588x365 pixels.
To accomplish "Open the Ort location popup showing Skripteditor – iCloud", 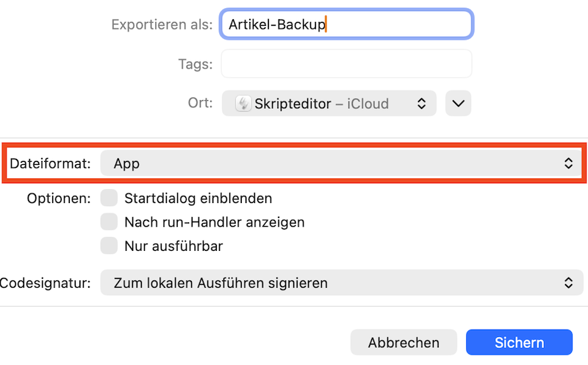I will (329, 104).
